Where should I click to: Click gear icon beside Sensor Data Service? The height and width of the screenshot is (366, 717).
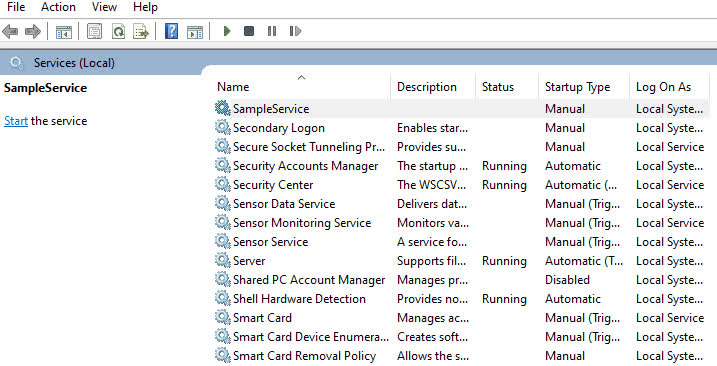click(x=223, y=204)
